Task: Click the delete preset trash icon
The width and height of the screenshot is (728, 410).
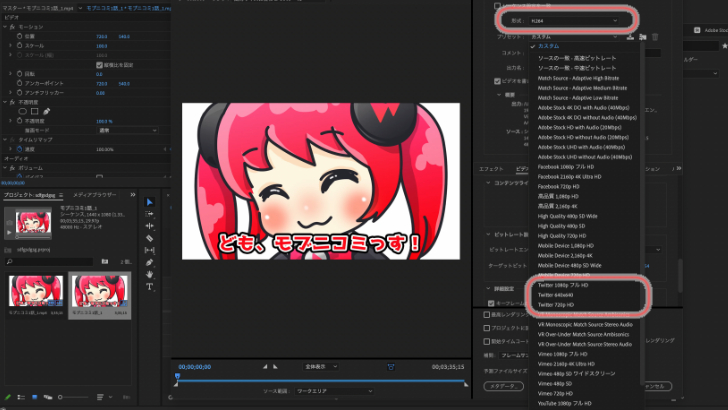Action: click(x=655, y=37)
